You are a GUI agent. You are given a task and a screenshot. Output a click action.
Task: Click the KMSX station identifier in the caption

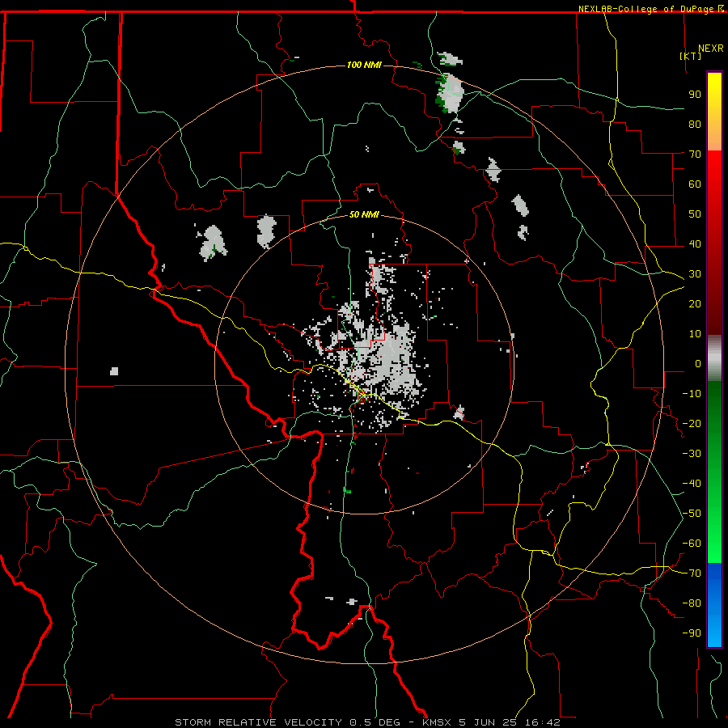click(x=436, y=722)
